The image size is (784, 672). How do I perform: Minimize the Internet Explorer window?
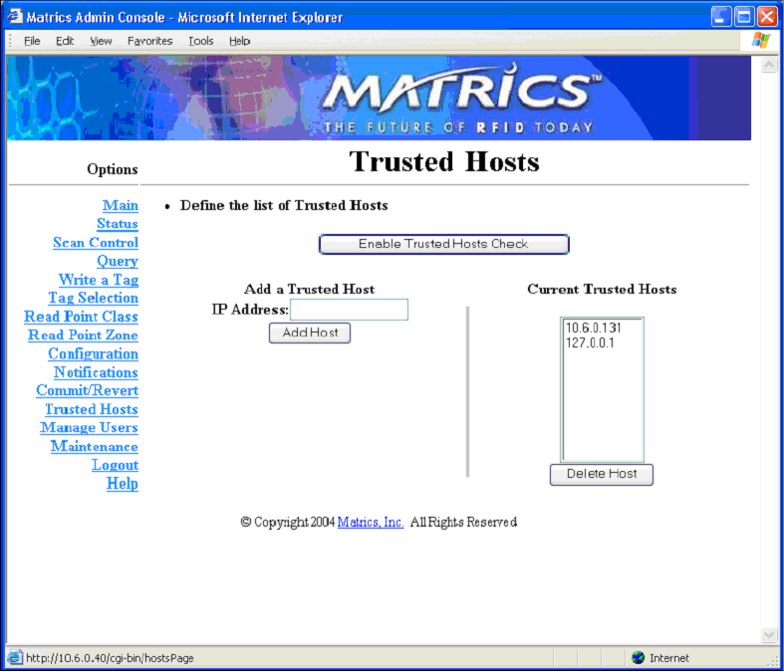(x=720, y=17)
